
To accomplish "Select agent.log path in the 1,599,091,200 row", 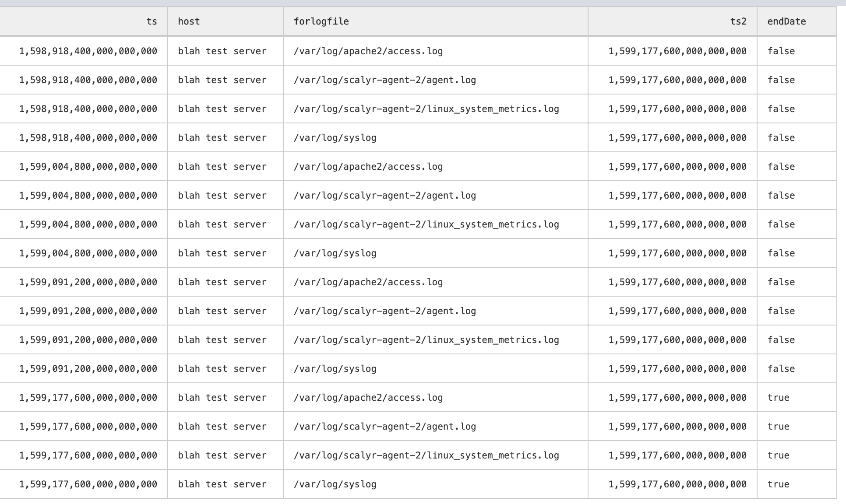I will pos(384,311).
